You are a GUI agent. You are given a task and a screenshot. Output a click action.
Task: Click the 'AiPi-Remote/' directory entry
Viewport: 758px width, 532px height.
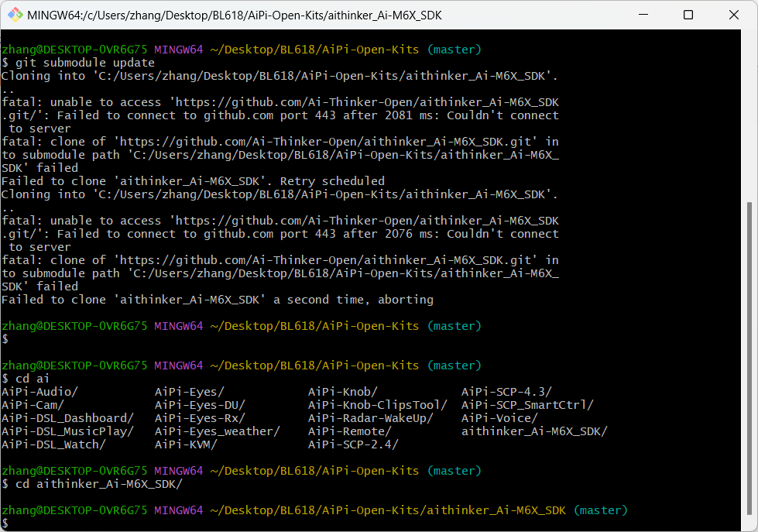click(x=350, y=431)
